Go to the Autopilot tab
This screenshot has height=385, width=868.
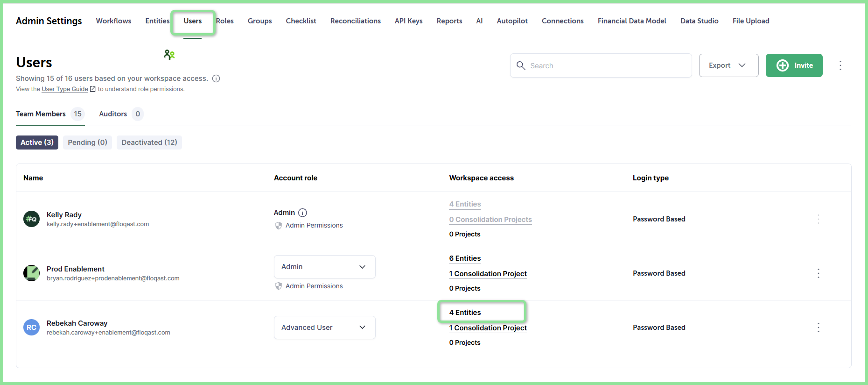point(512,21)
